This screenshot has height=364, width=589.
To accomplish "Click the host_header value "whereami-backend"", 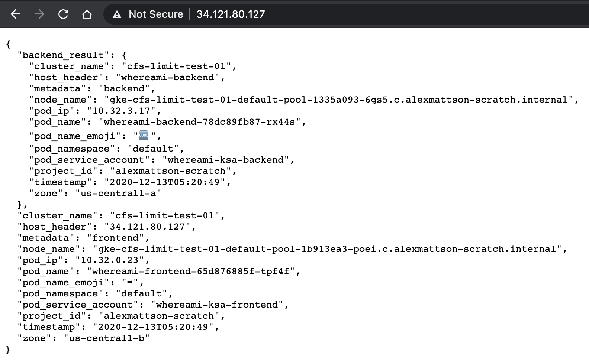I will coord(168,77).
